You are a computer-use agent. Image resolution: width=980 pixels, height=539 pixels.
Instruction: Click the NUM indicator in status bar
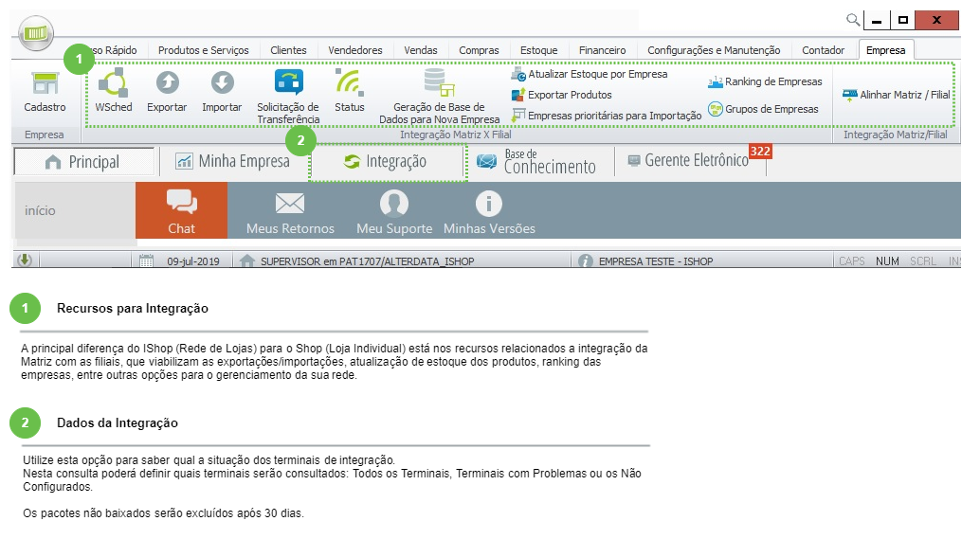click(887, 261)
